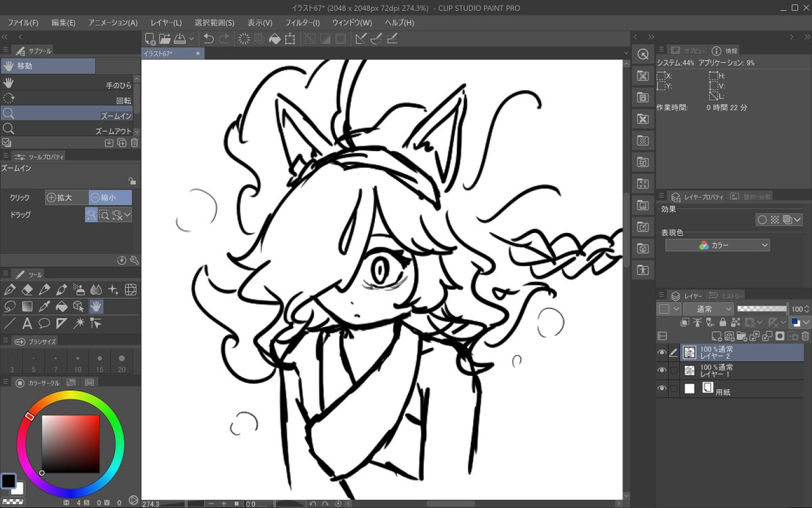812x508 pixels.
Task: Select ズームアウト sub tool
Action: (66, 130)
